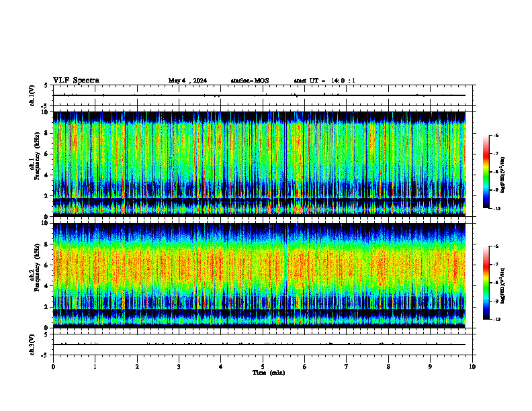The height and width of the screenshot is (411, 532).
Task: Click time axis tick label "7"
Action: tap(347, 367)
